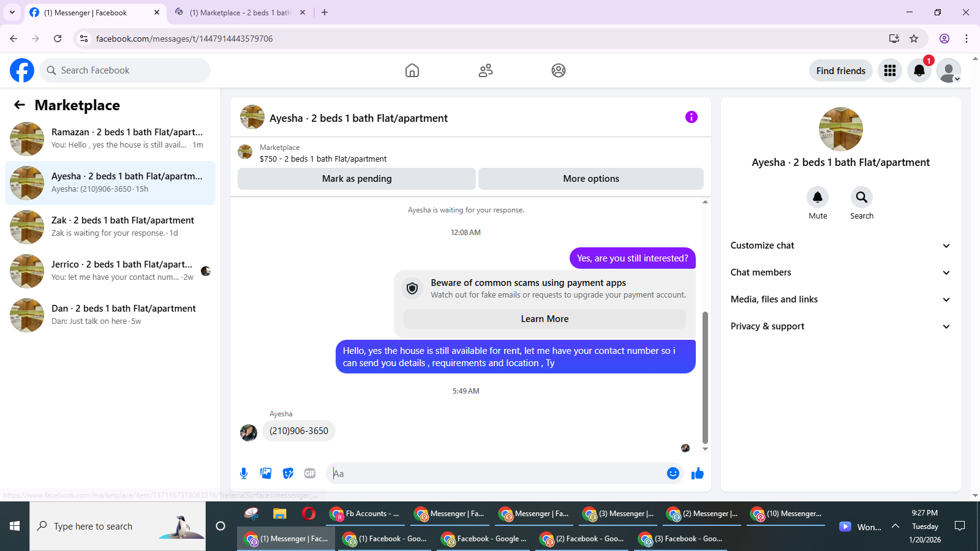Screen dimensions: 980x551
Task: Open Jerrico conversation in list
Action: (x=110, y=271)
